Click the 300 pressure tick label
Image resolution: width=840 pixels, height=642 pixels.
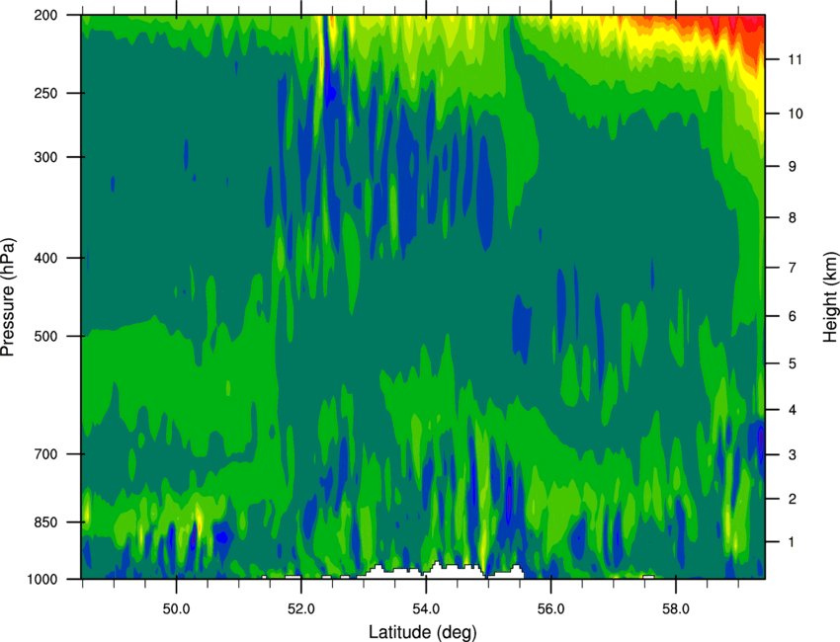tap(45, 157)
